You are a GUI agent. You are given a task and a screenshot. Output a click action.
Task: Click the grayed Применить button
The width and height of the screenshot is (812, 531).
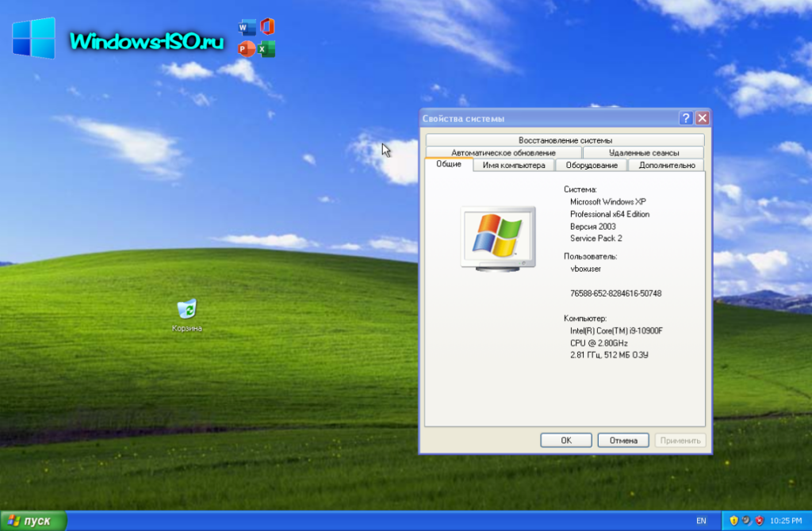pos(680,441)
